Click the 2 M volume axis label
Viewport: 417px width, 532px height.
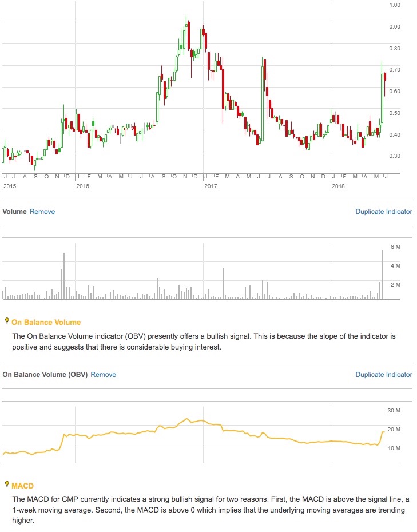395,285
